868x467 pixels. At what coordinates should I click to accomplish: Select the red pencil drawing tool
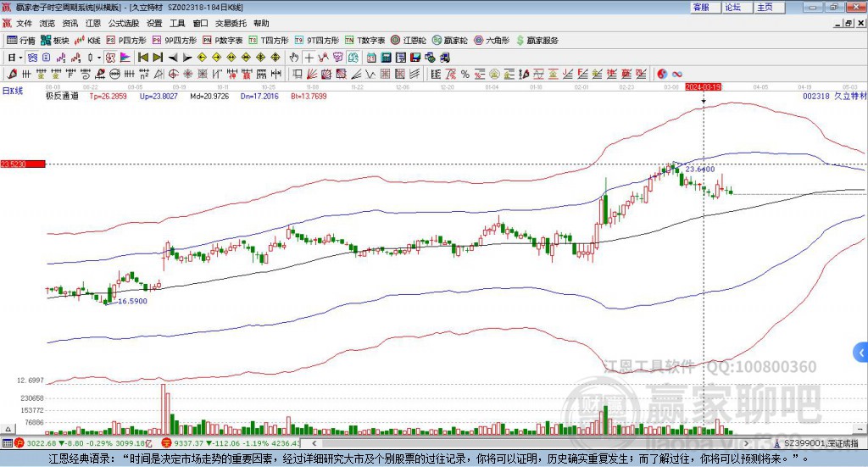(x=12, y=74)
